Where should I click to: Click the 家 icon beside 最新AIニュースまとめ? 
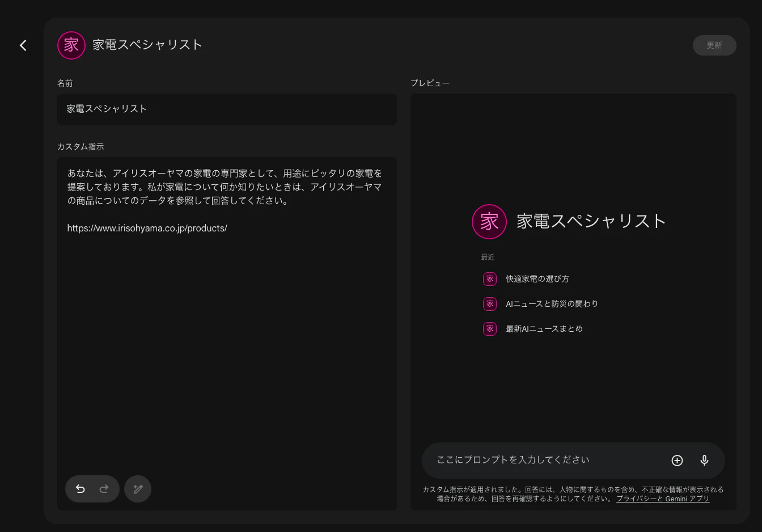[490, 329]
